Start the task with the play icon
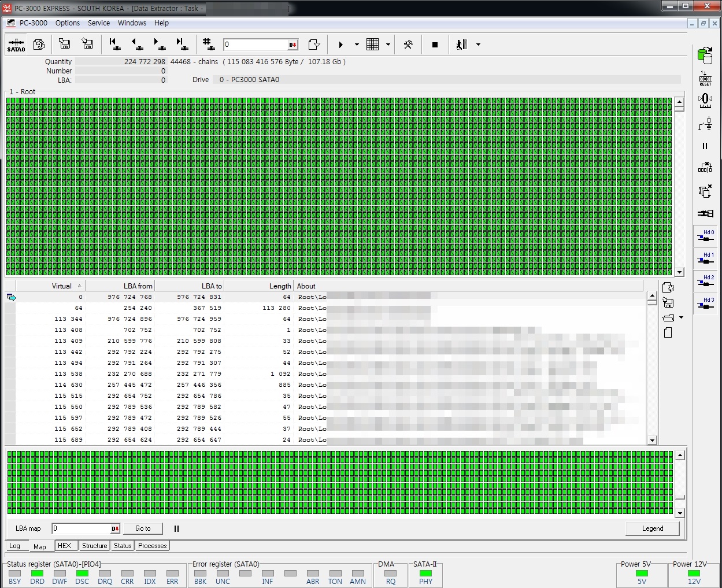The height and width of the screenshot is (588, 722). 340,45
